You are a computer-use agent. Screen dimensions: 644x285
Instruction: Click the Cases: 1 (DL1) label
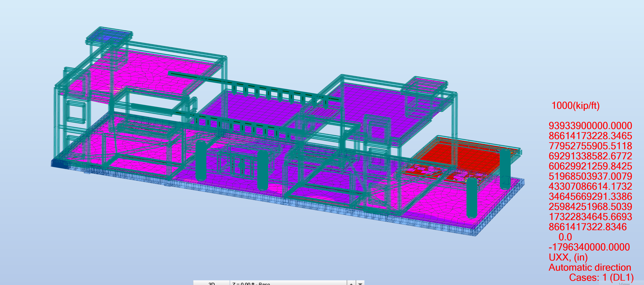[601, 278]
